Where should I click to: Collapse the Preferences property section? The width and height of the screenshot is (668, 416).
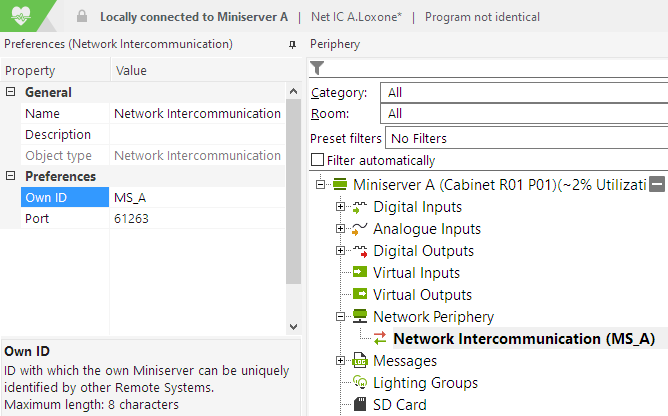click(11, 176)
